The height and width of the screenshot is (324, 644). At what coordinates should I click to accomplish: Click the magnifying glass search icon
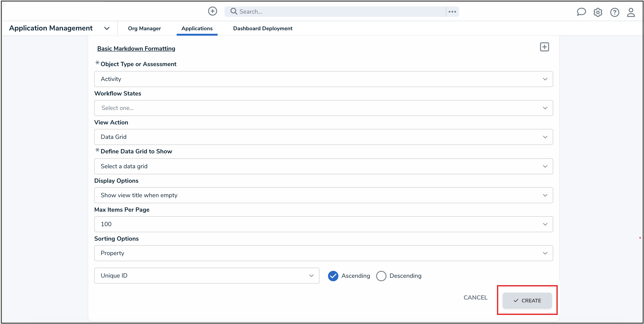[x=234, y=11]
